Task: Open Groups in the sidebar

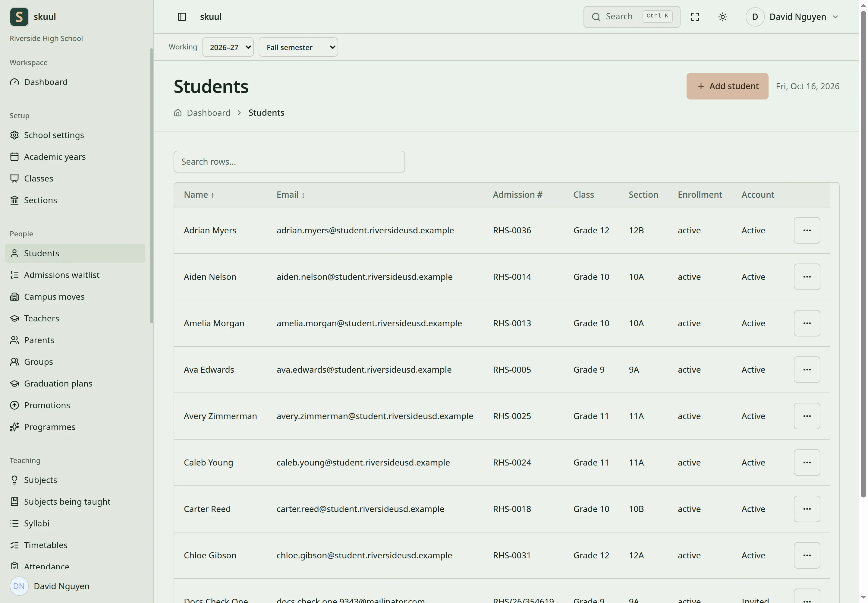Action: (75, 361)
